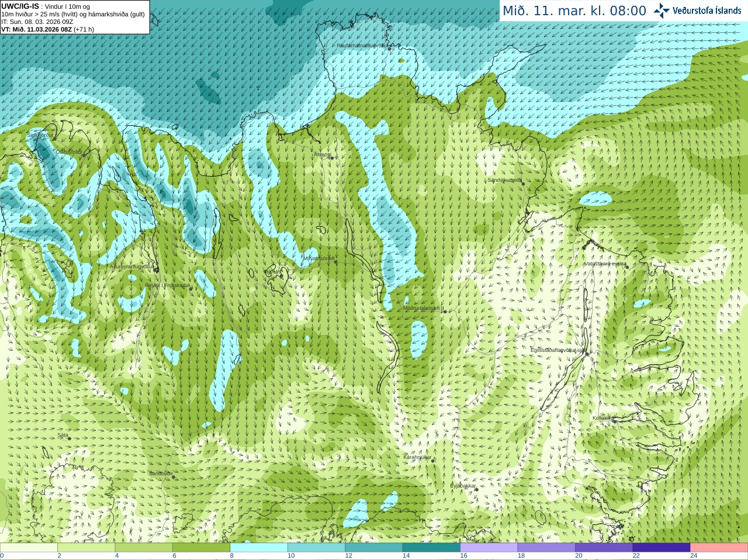Click the pink legend swatch above 24 m/s
Screen dimensions: 748x560
[x=719, y=547]
